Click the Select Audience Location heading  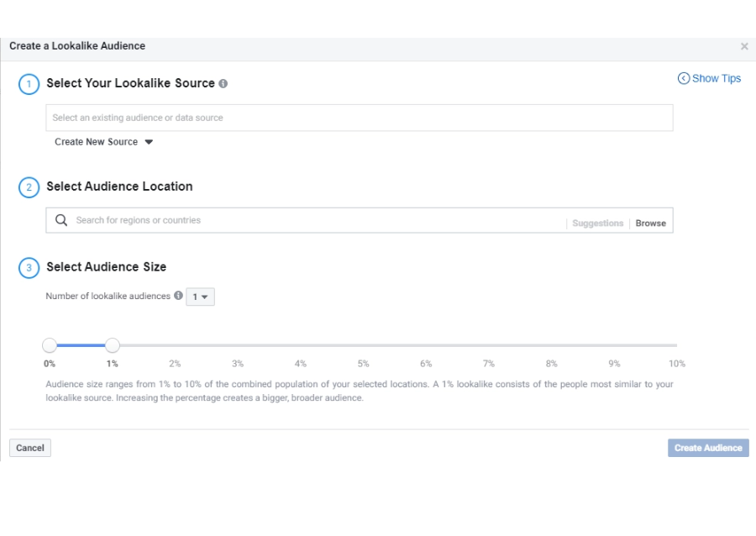click(119, 186)
